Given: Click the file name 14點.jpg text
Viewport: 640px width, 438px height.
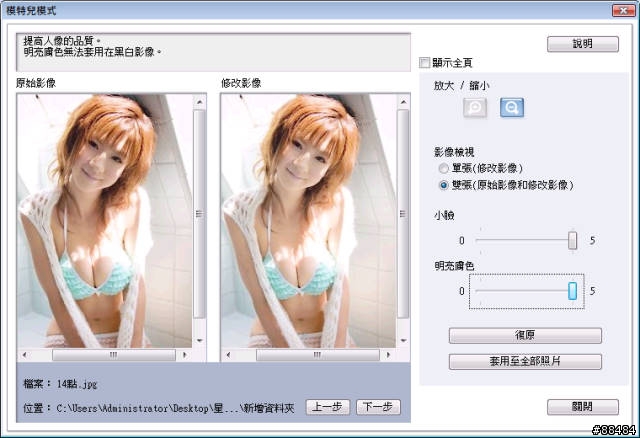Looking at the screenshot, I should coord(77,384).
